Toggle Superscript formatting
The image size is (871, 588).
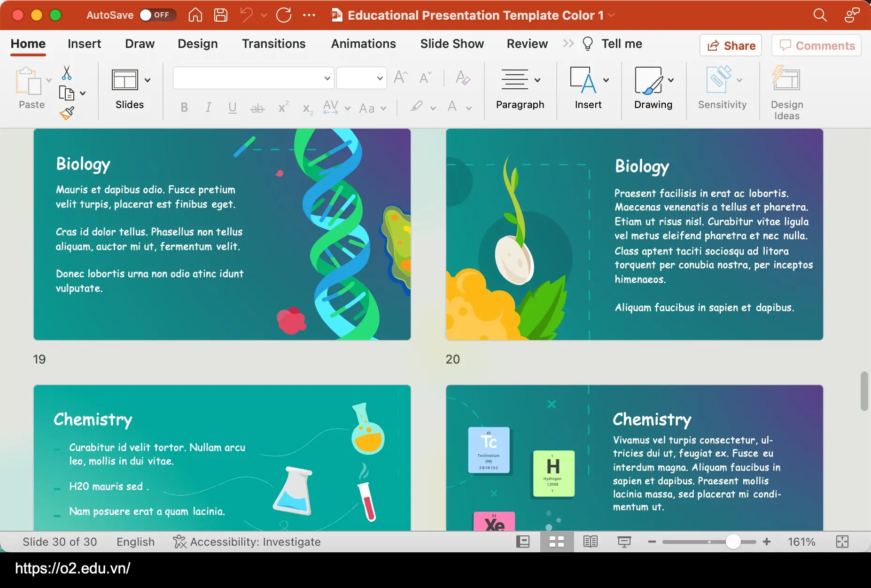[283, 107]
